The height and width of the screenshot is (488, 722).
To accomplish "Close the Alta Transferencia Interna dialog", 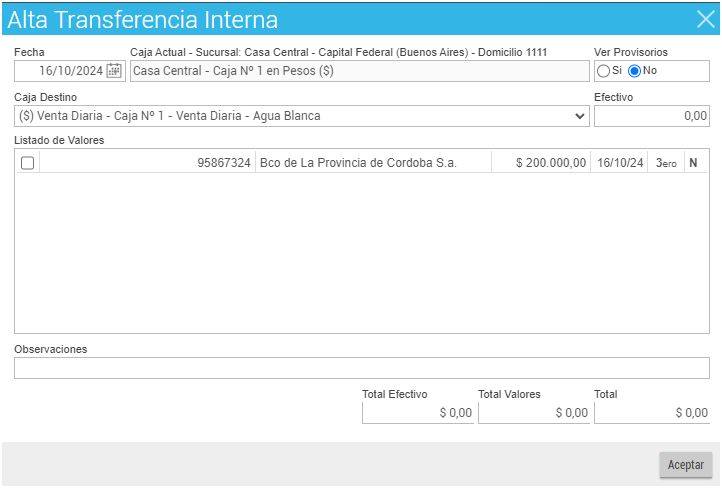I will tap(704, 19).
